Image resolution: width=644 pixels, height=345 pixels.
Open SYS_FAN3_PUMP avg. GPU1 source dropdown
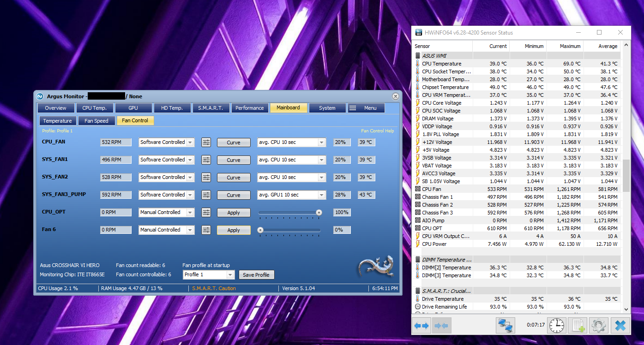pyautogui.click(x=292, y=195)
